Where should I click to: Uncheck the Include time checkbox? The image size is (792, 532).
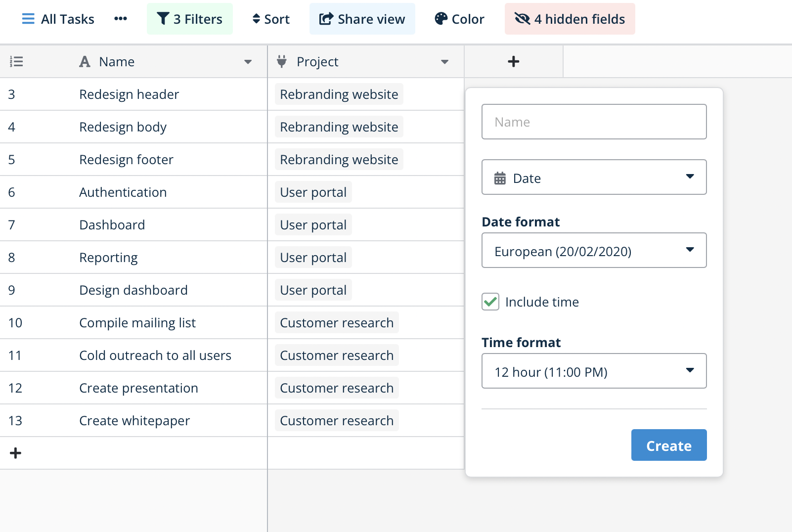[490, 302]
